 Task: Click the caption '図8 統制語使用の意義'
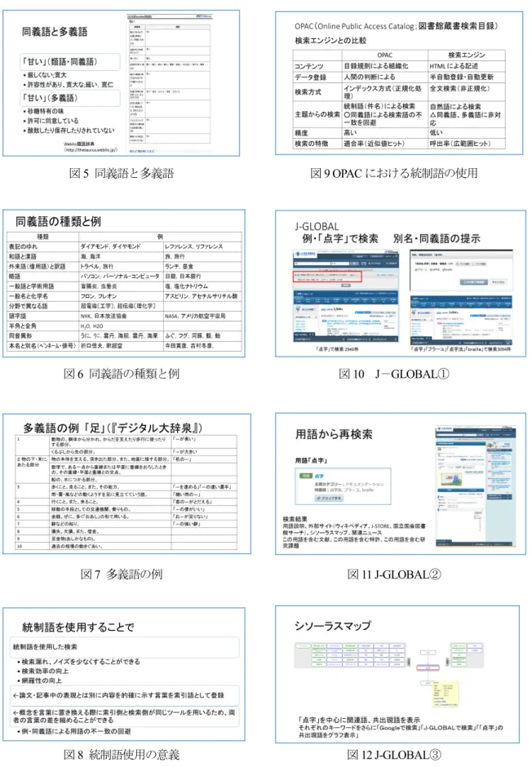(x=122, y=754)
